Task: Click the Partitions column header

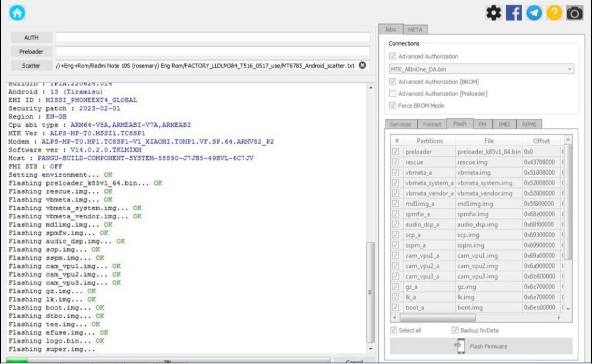Action: (x=429, y=141)
